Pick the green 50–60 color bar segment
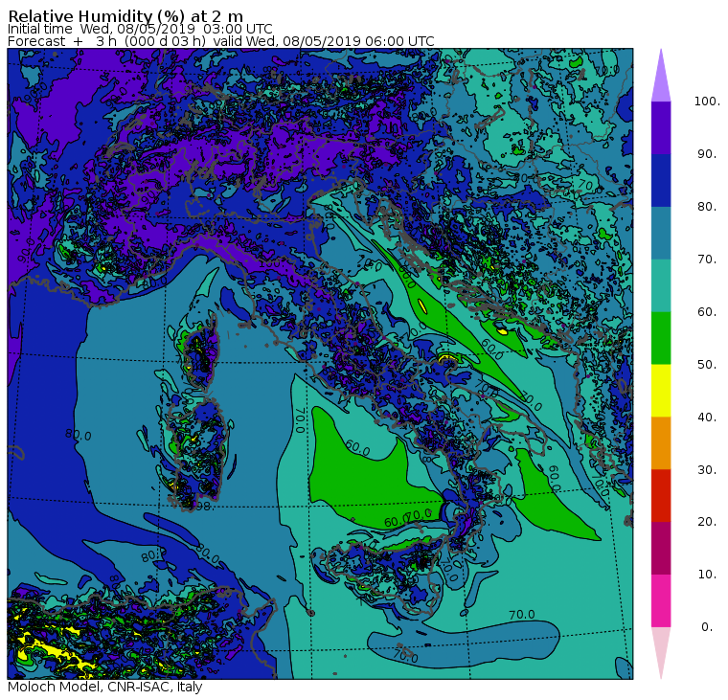The width and height of the screenshot is (728, 700). pyautogui.click(x=661, y=338)
